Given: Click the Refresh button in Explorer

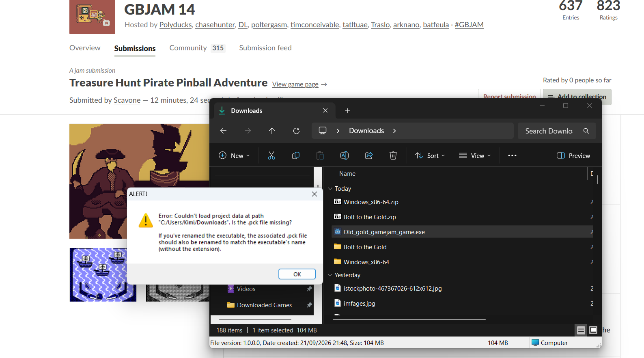Looking at the screenshot, I should (x=296, y=131).
